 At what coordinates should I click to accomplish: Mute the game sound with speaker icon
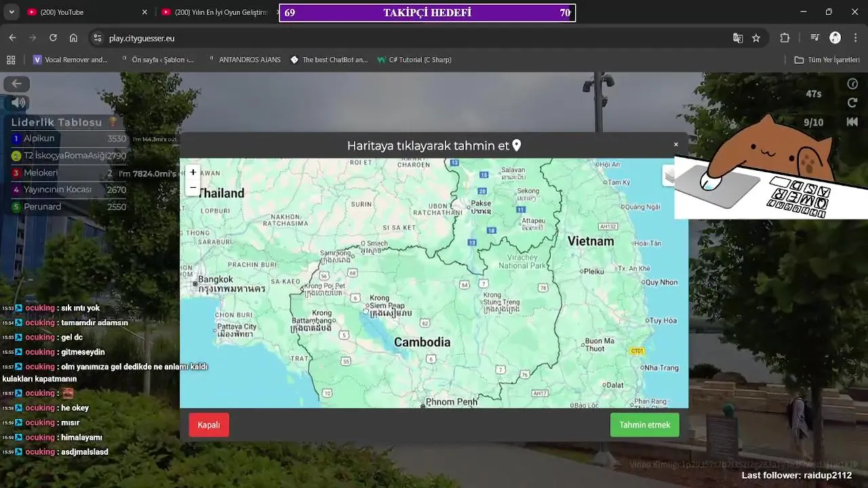click(18, 102)
